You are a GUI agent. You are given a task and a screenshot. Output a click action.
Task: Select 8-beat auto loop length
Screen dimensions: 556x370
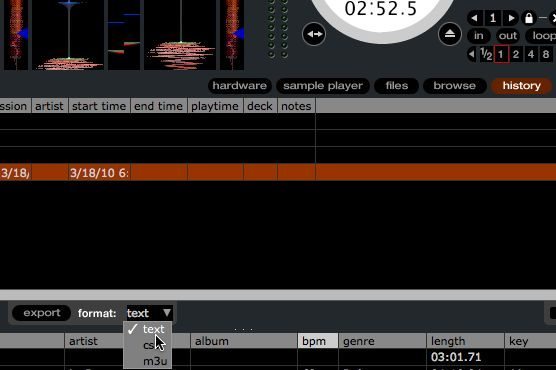click(x=546, y=54)
